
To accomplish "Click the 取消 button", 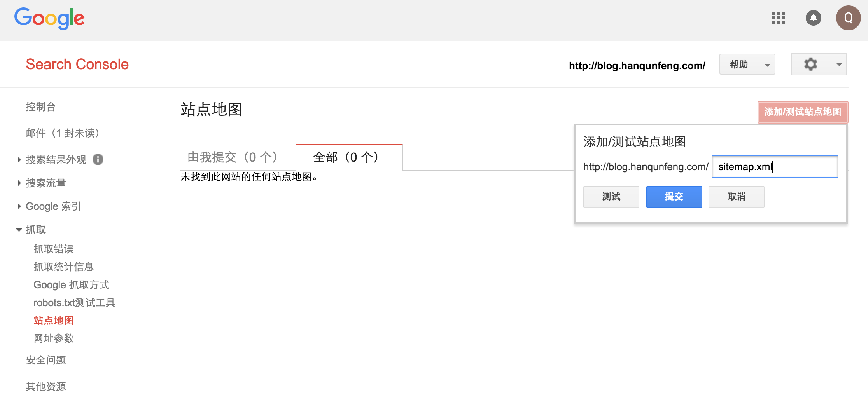I will pos(737,197).
